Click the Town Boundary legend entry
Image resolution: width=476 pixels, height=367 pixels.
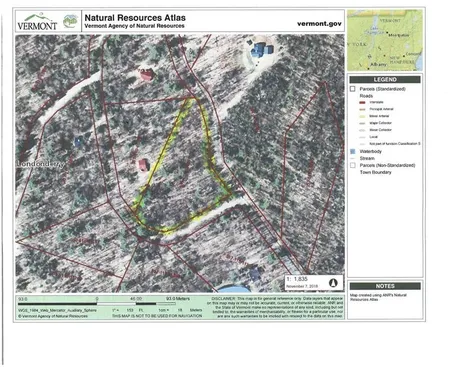[x=376, y=172]
